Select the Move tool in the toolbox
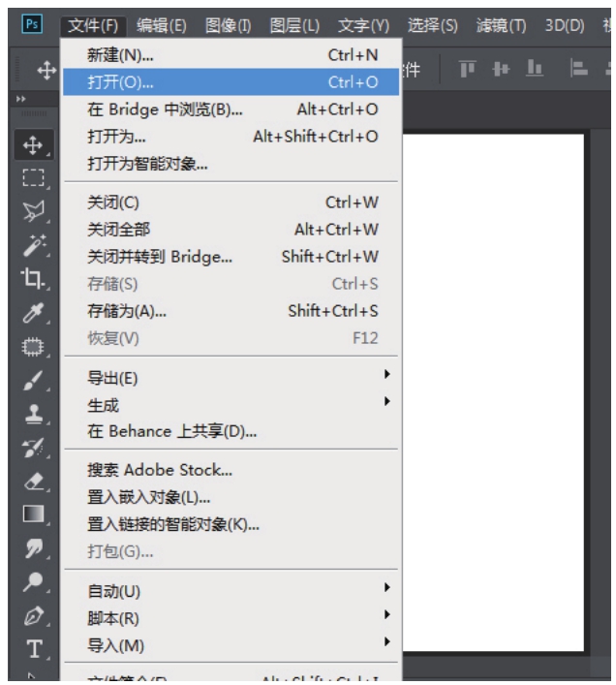 point(34,145)
